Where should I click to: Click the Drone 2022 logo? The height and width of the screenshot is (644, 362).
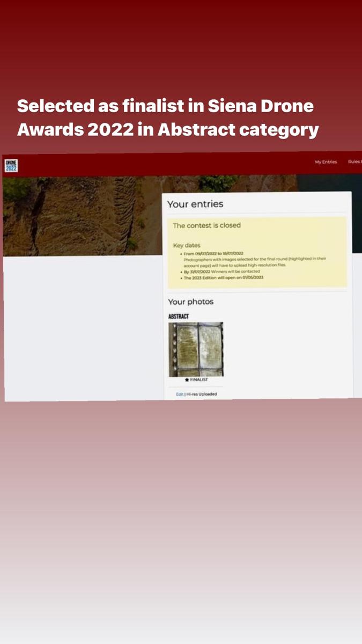coord(11,165)
